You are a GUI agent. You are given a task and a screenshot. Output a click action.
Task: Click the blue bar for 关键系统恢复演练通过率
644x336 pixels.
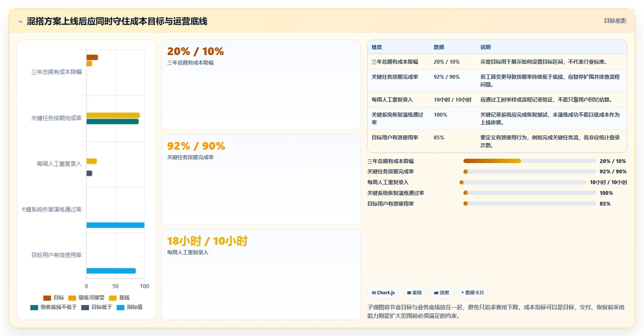115,225
